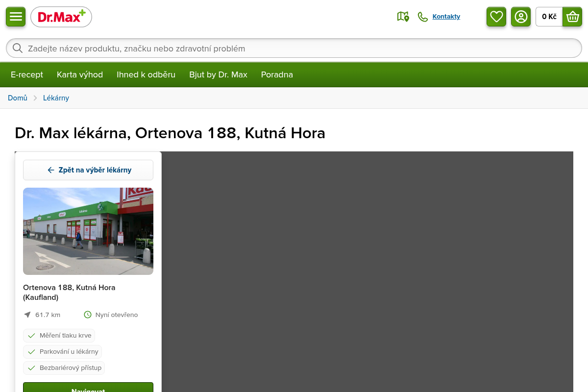
Task: Go back via Zpět na výběr lékárny
Action: pos(88,170)
